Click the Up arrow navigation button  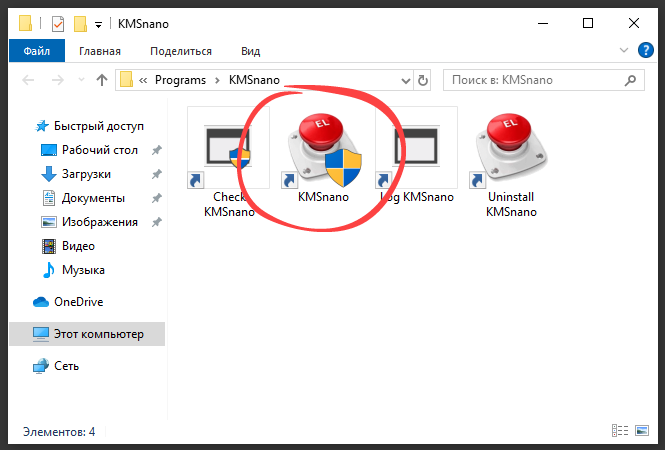tap(101, 80)
